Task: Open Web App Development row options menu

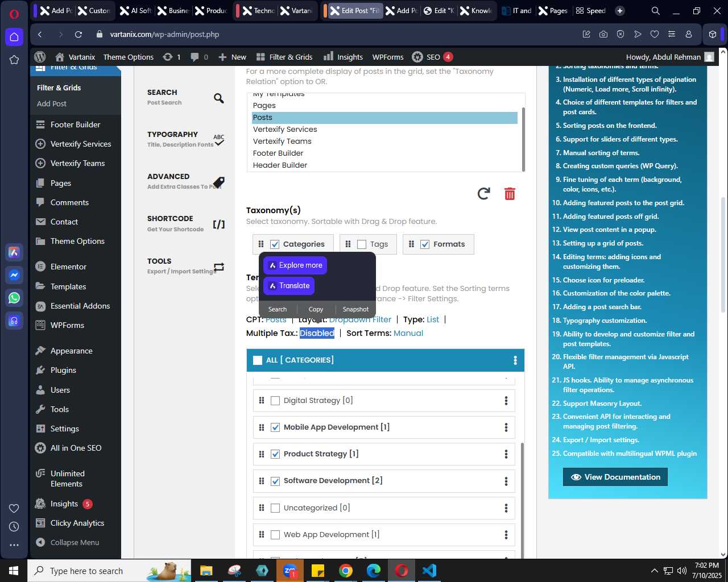Action: tap(506, 535)
